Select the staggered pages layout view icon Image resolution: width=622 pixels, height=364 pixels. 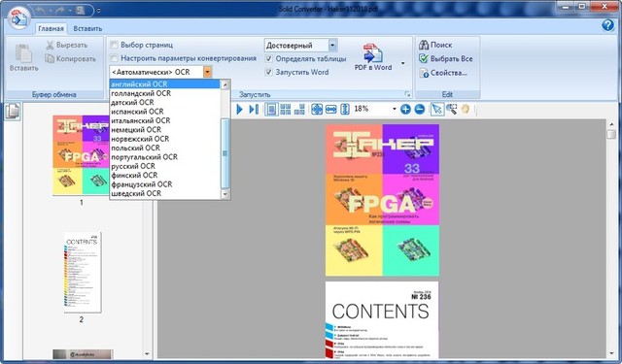click(x=299, y=109)
